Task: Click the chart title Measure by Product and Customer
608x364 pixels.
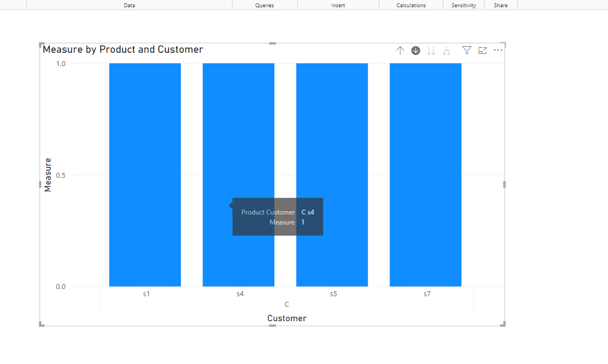Action: click(123, 49)
